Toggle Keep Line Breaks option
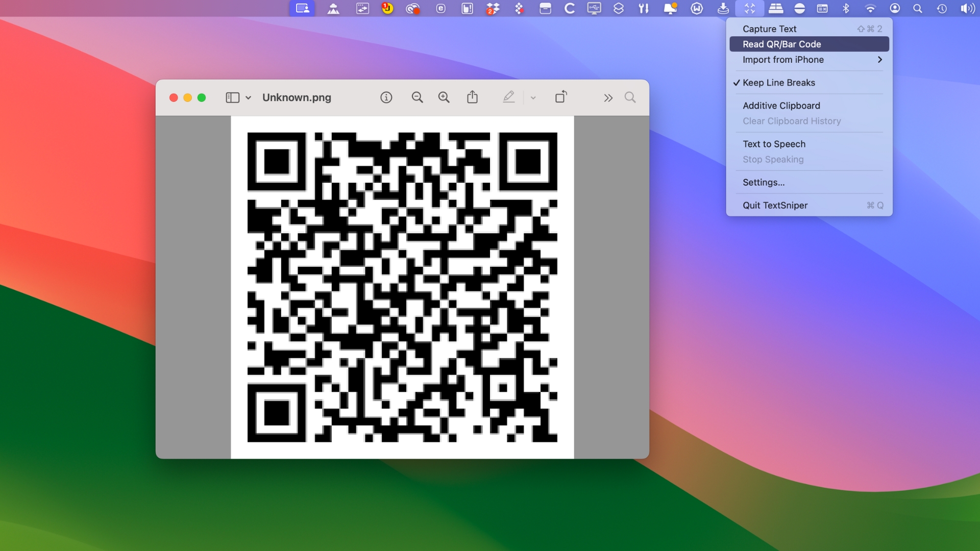This screenshot has height=551, width=980. tap(809, 83)
